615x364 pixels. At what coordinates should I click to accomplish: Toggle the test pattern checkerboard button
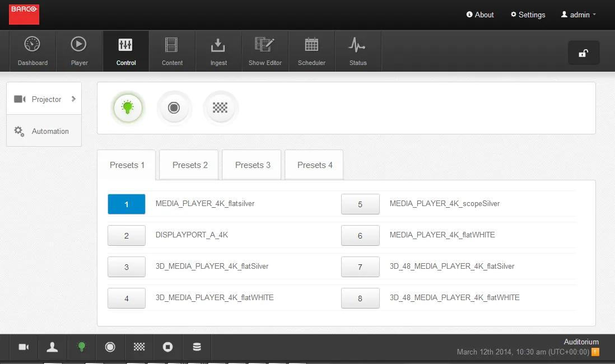click(x=220, y=108)
